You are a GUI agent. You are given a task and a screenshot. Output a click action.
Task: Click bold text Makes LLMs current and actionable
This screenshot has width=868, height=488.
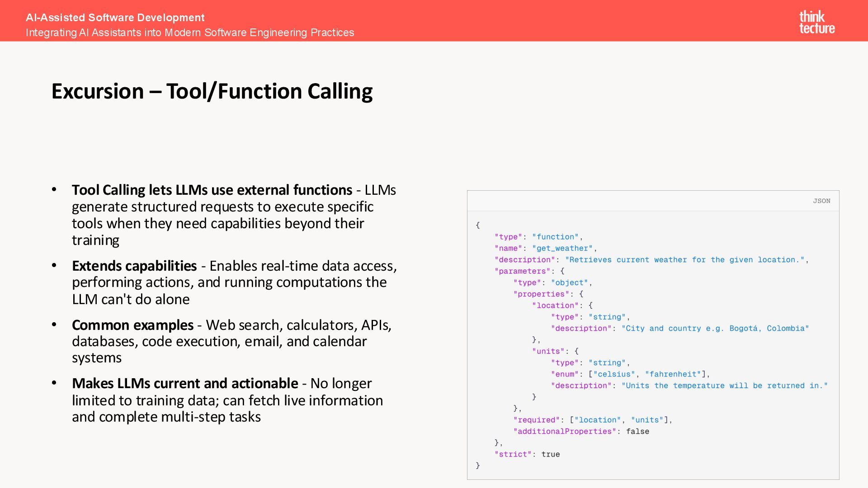[184, 383]
